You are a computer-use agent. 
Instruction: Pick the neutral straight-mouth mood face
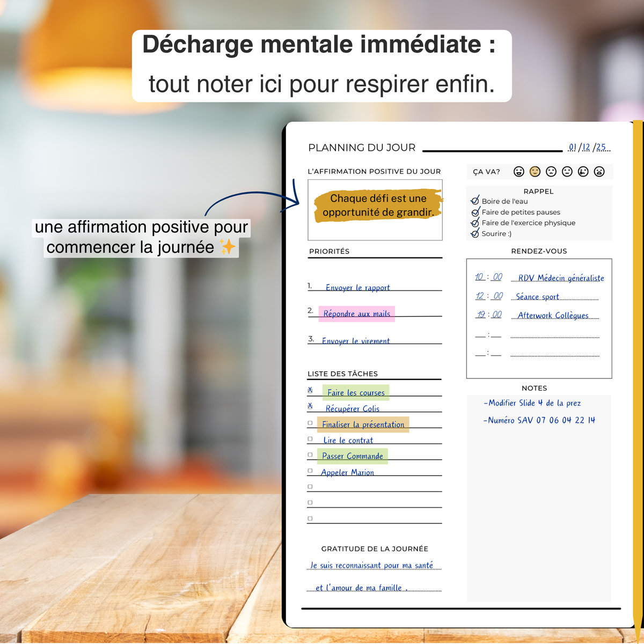point(567,171)
